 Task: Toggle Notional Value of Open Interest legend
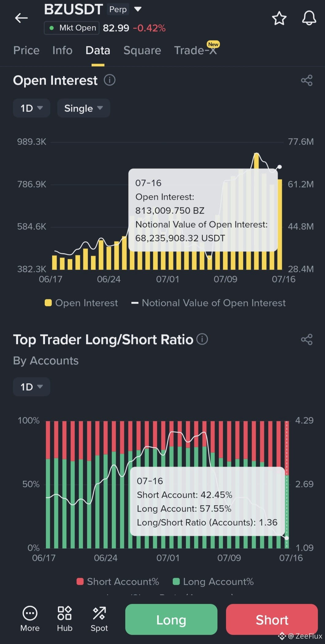pyautogui.click(x=208, y=303)
